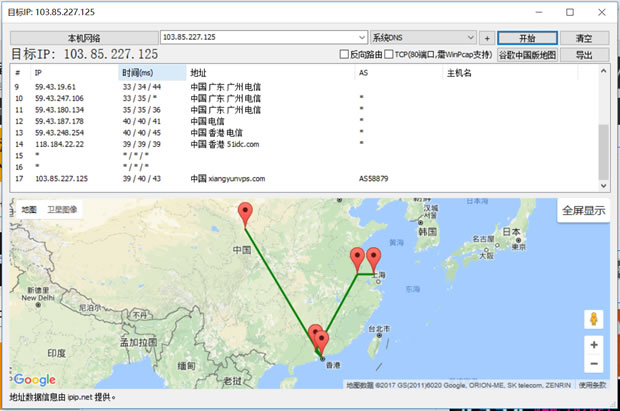
Task: Zoom out the map with minus button
Action: (594, 364)
